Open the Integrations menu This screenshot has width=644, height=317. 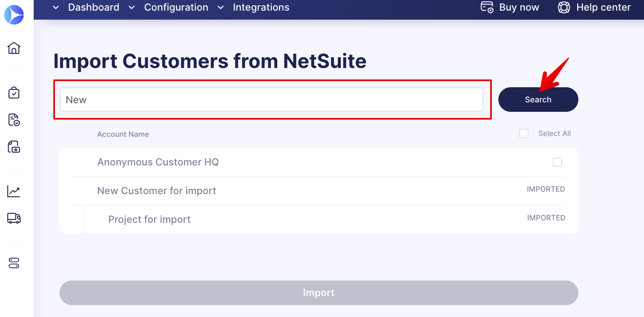coord(261,7)
